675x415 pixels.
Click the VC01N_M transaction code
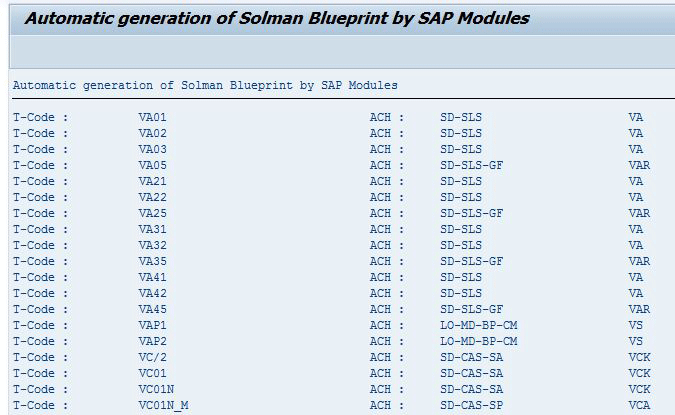tap(163, 406)
